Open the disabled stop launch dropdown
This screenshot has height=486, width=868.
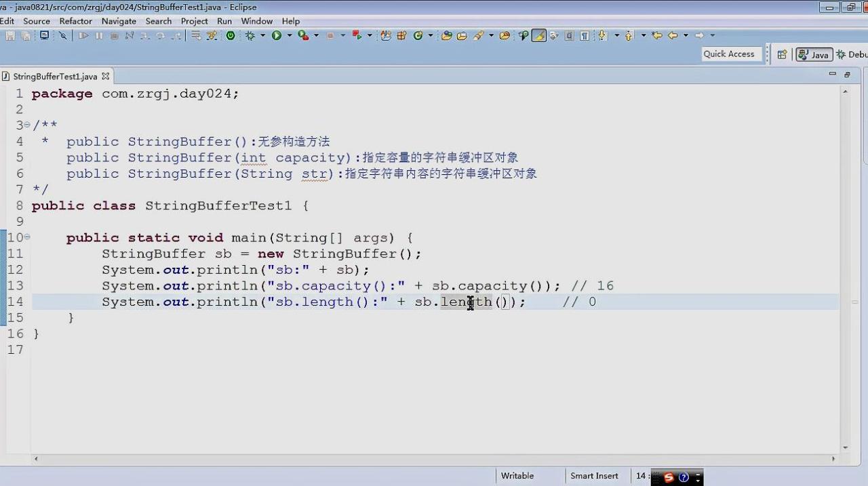pyautogui.click(x=343, y=35)
